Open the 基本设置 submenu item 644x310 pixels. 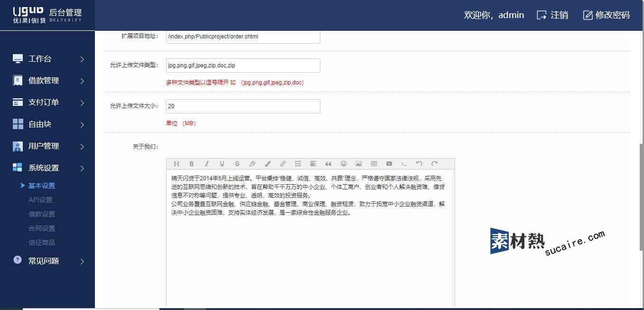42,186
